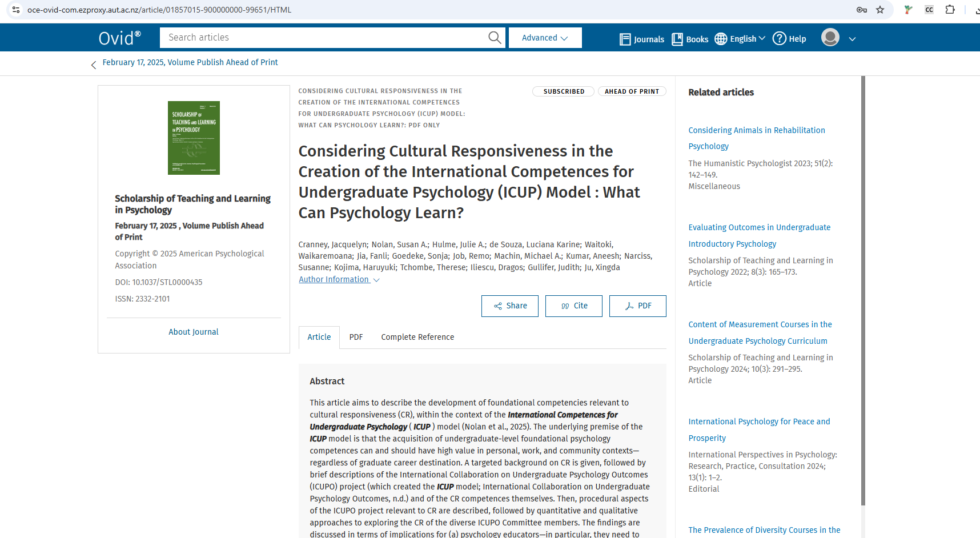The image size is (980, 538).
Task: Expand Author Information section
Action: coord(339,279)
